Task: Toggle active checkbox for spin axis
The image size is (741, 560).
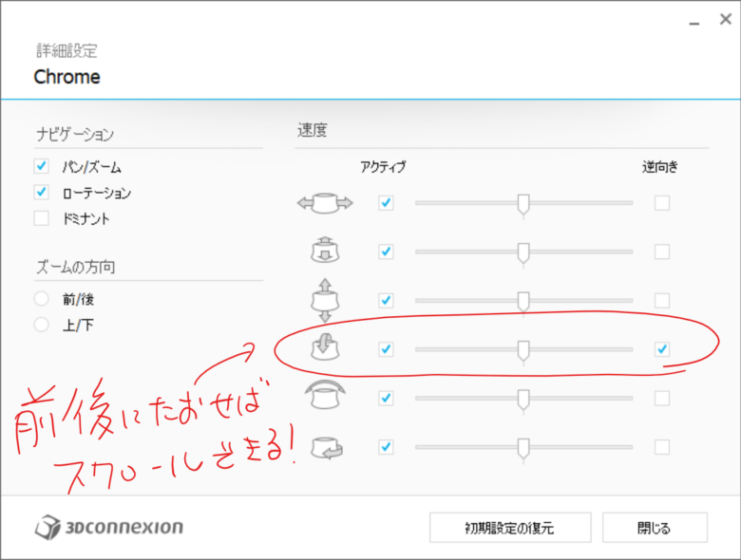Action: (386, 447)
